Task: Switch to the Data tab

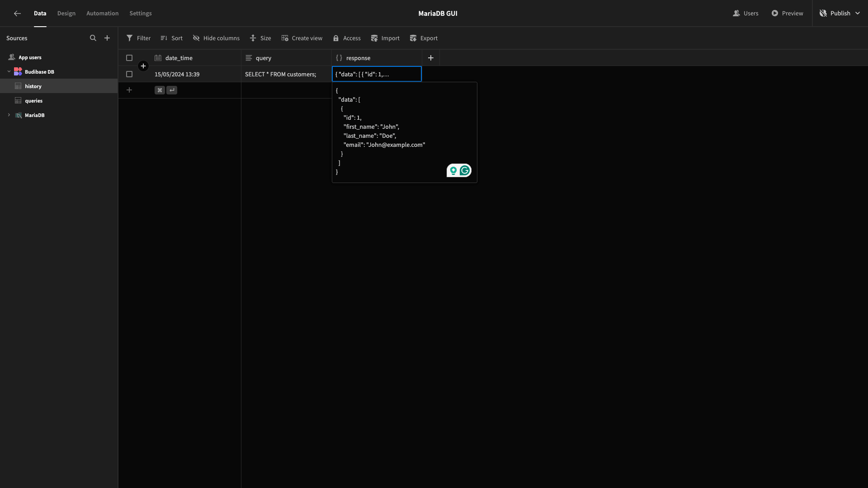Action: coord(40,13)
